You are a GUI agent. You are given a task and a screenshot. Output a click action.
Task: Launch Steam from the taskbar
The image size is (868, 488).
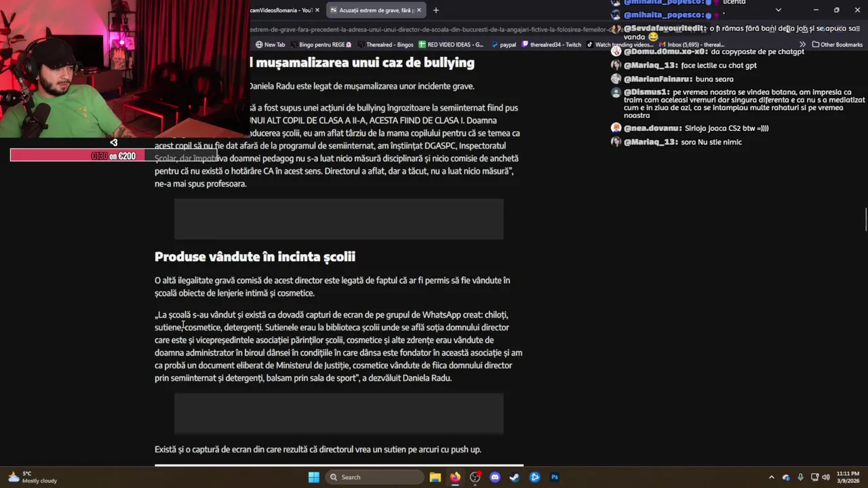515,477
